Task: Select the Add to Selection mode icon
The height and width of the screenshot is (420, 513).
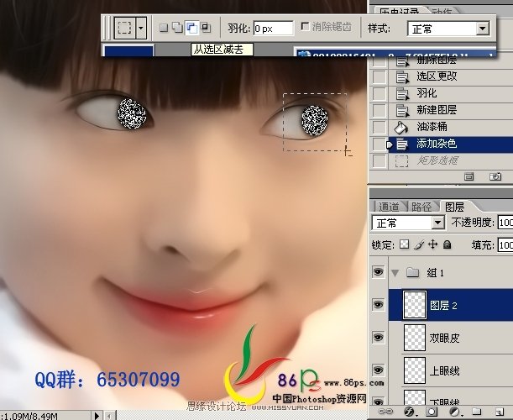Action: tap(177, 28)
